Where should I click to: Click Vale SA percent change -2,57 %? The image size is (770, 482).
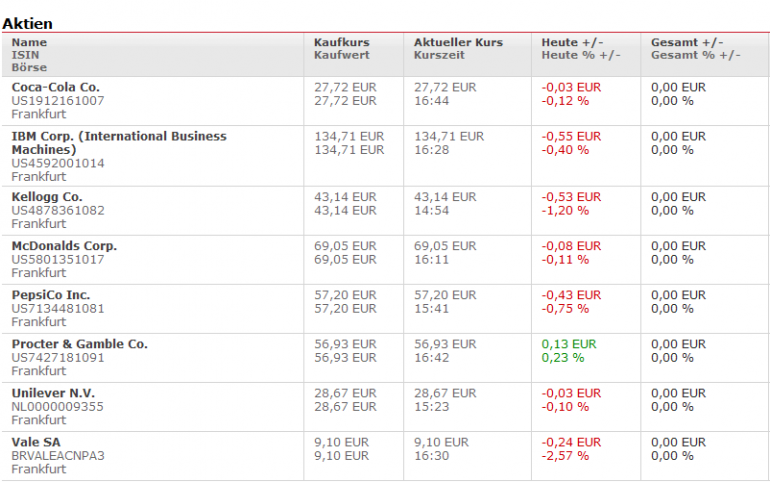point(565,456)
